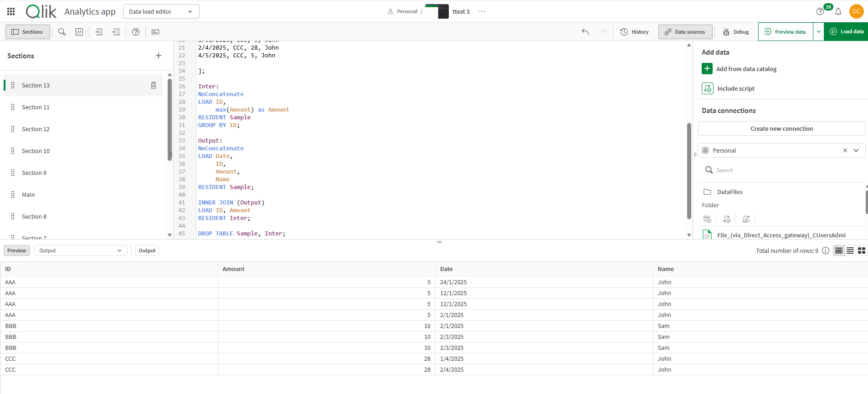Switch preview to list view
This screenshot has height=394, width=868.
point(850,251)
